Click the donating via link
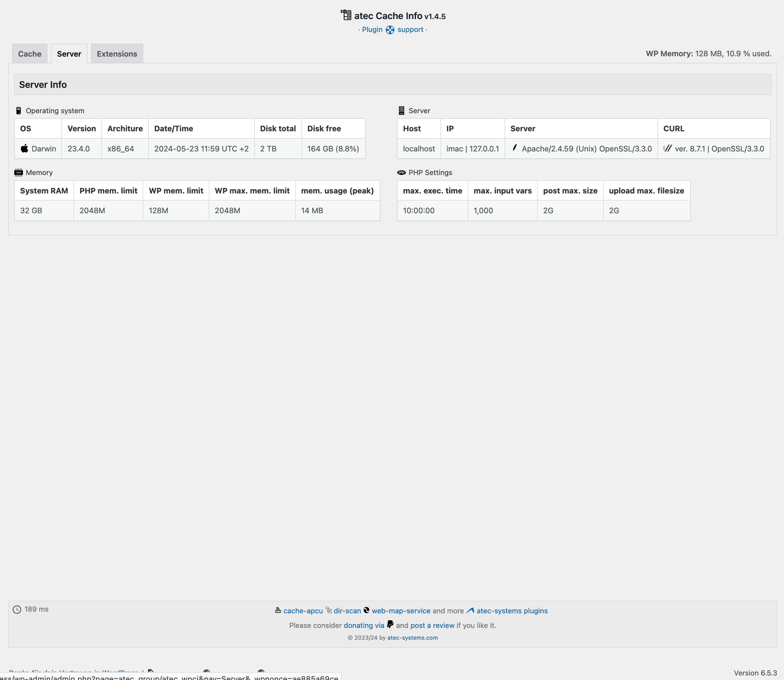Viewport: 784px width, 680px height. tap(364, 625)
